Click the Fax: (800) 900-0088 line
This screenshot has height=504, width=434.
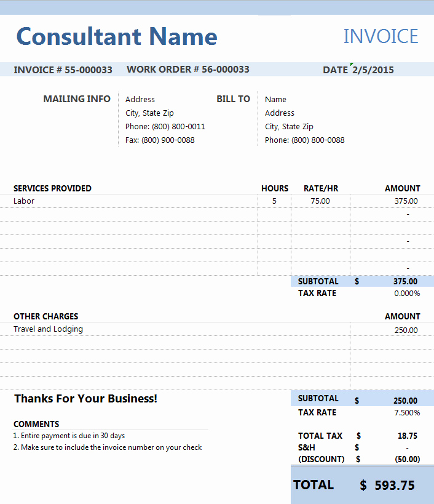[160, 140]
